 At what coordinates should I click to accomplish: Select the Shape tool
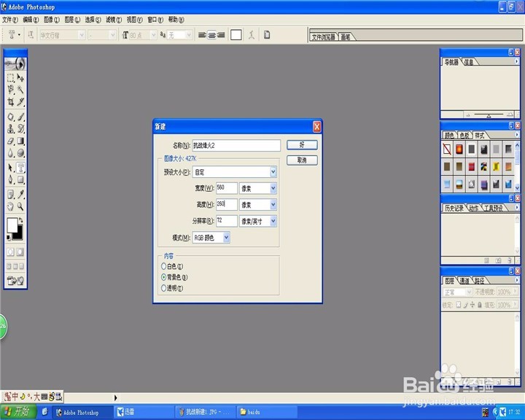click(x=20, y=179)
